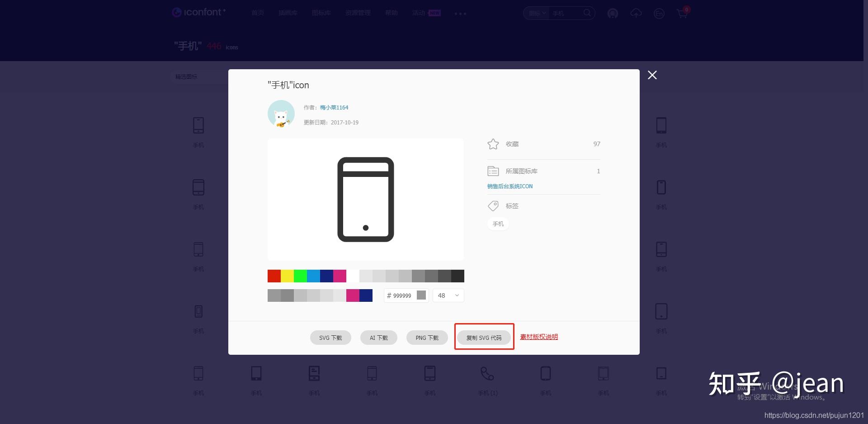Pick the darkest charcoal swatch in top palette row
This screenshot has width=868, height=424.
[458, 276]
